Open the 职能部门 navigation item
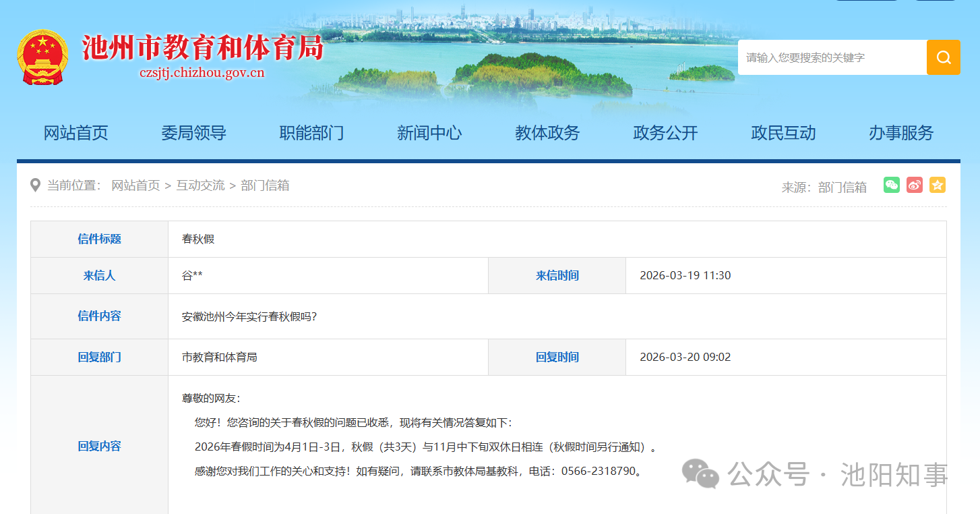The height and width of the screenshot is (514, 980). (x=311, y=133)
